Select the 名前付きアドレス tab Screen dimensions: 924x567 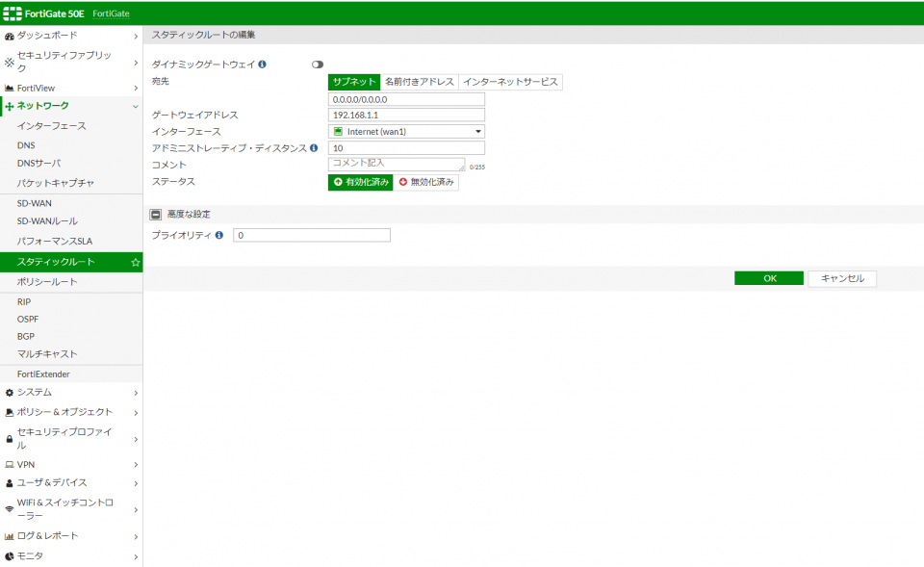(419, 82)
